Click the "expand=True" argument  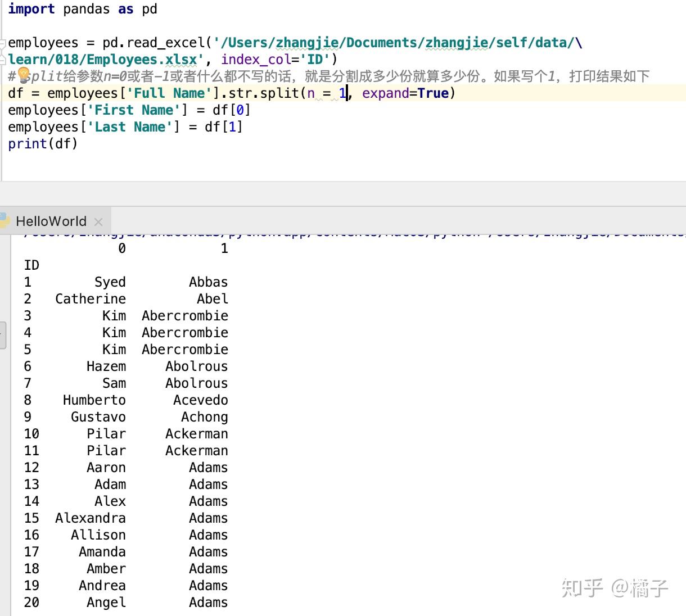click(405, 93)
